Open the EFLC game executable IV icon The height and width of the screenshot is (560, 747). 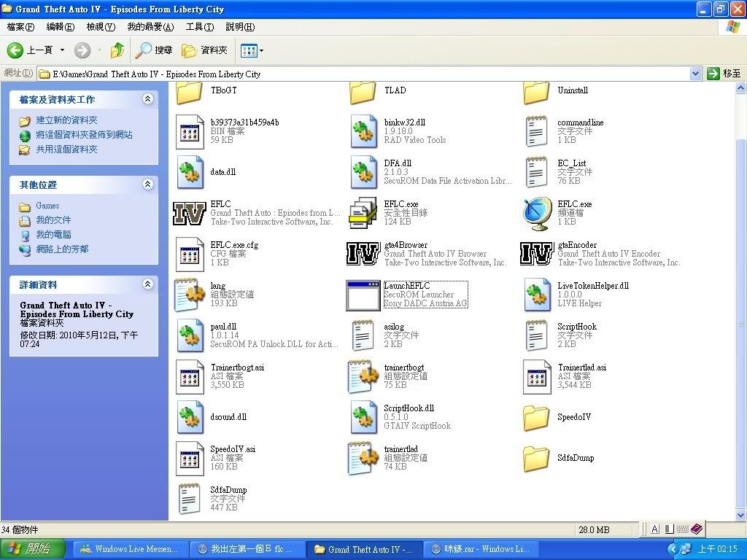(x=190, y=213)
